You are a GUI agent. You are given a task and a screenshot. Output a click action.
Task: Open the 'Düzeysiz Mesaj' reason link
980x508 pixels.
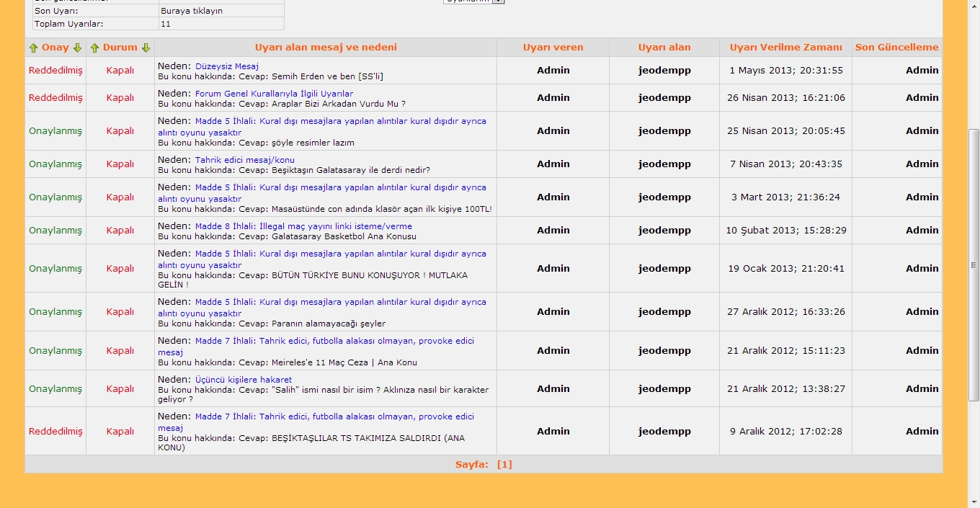[x=226, y=66]
